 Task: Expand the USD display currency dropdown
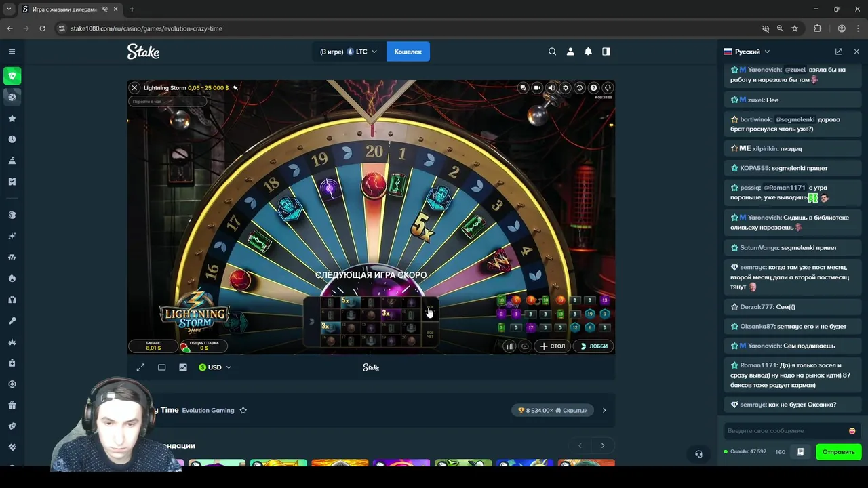coord(215,367)
